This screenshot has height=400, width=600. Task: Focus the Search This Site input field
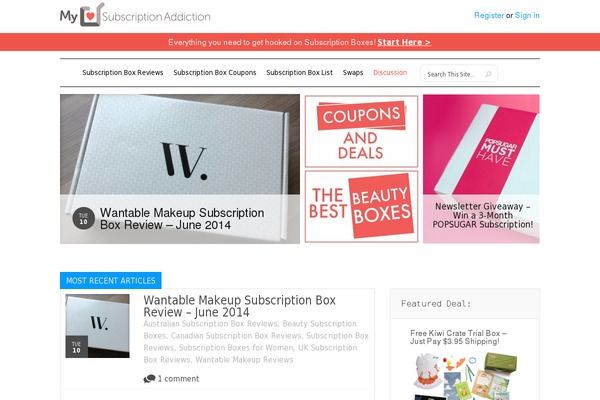(458, 74)
